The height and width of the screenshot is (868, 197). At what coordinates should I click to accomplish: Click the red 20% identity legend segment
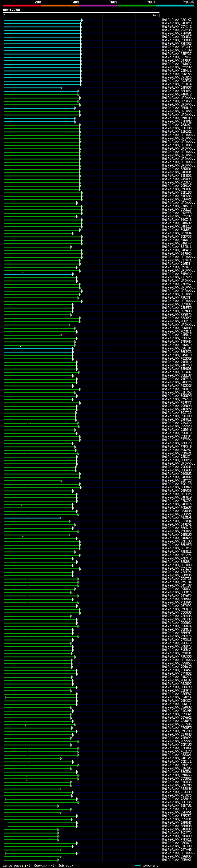click(x=22, y=6)
